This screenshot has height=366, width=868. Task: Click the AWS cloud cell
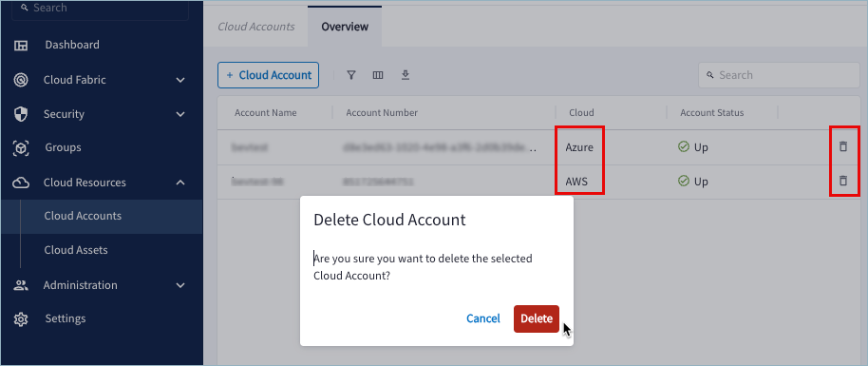click(x=576, y=182)
